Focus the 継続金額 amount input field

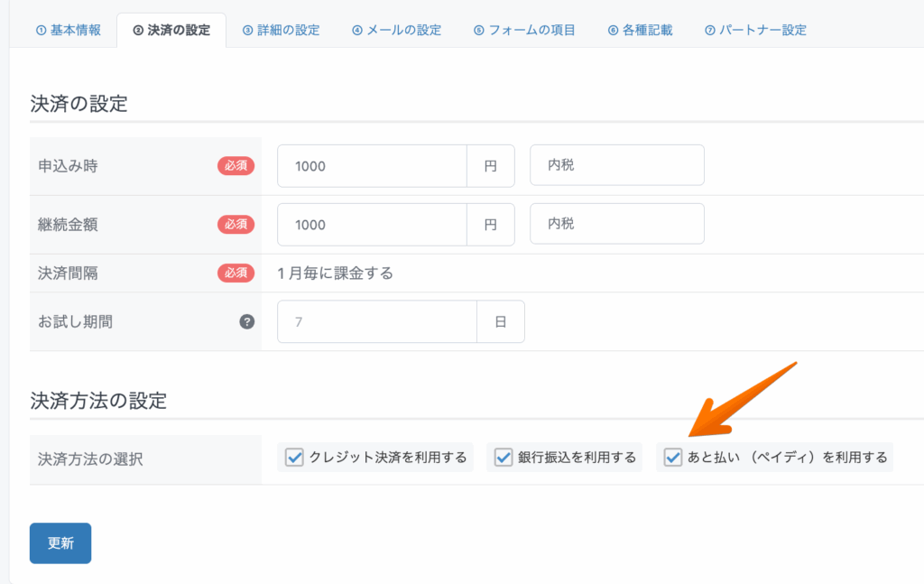click(x=372, y=224)
